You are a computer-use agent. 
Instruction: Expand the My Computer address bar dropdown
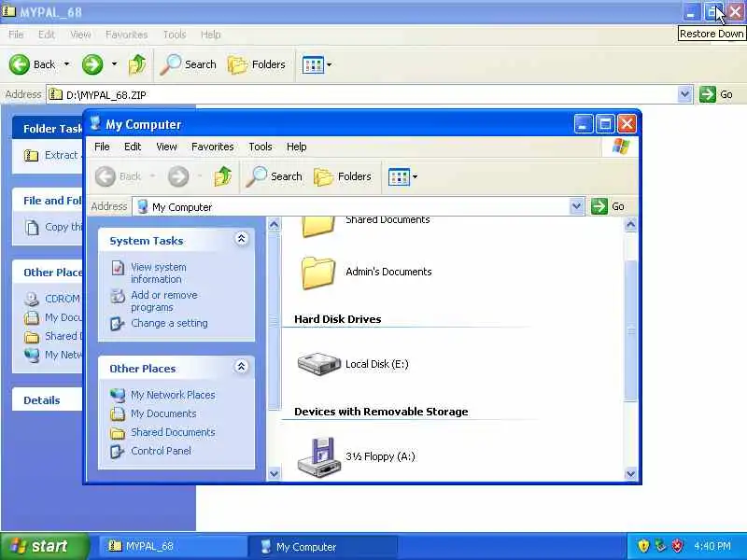pos(576,206)
